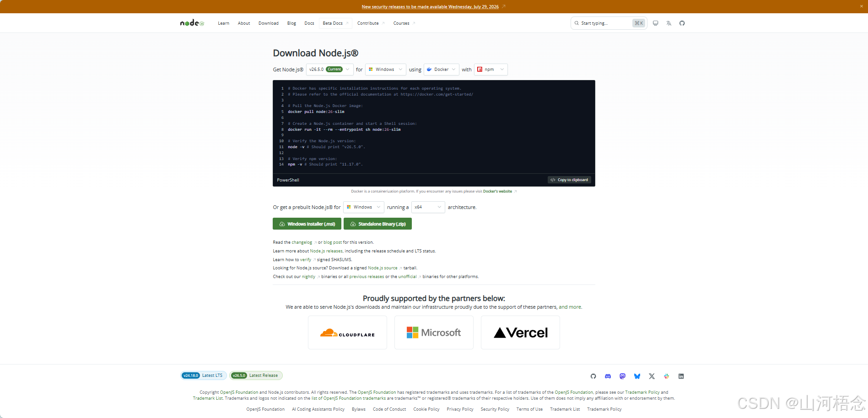
Task: Open the language selector icon
Action: 669,23
